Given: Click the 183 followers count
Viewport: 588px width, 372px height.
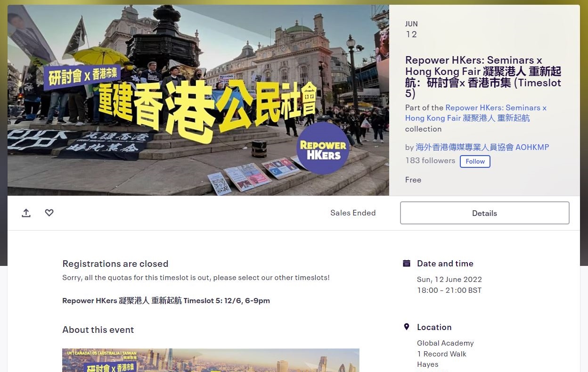Looking at the screenshot, I should [x=430, y=161].
